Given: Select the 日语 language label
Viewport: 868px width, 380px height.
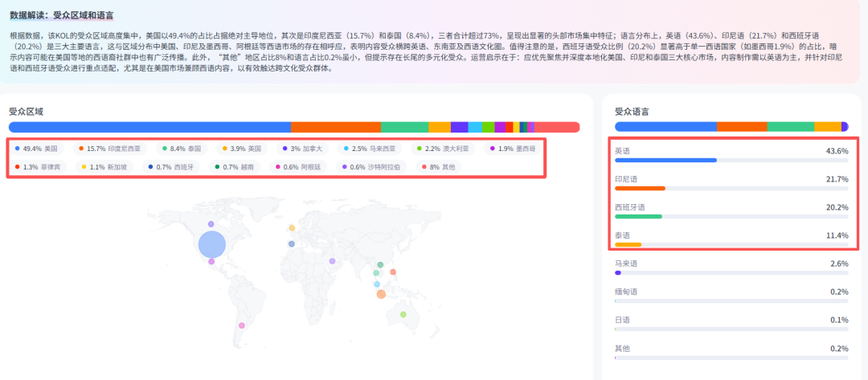Looking at the screenshot, I should [x=622, y=321].
